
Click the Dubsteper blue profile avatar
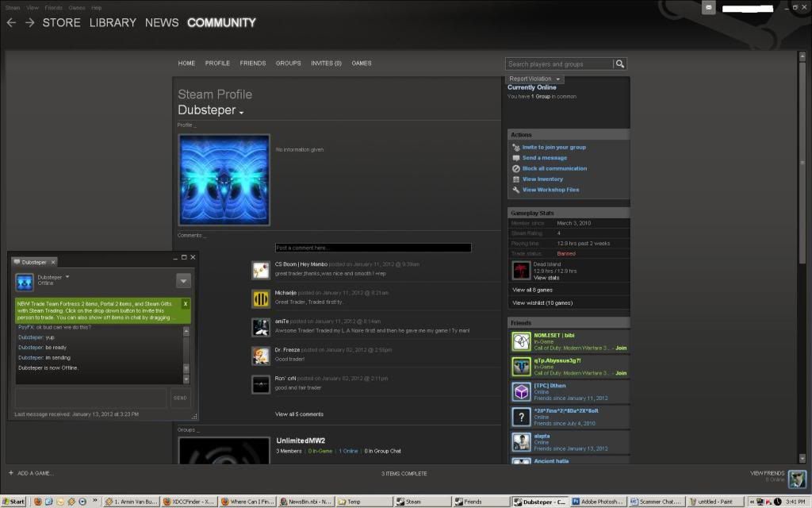224,180
